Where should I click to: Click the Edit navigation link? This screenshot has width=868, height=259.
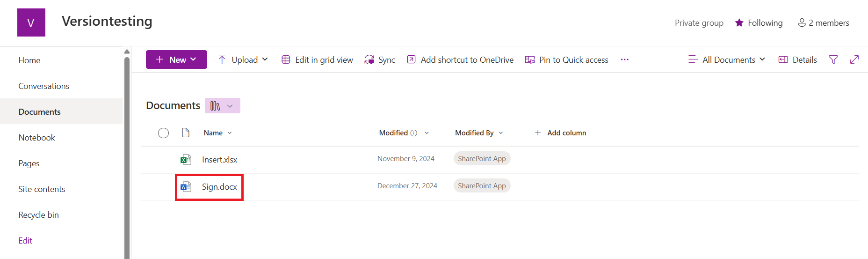point(25,241)
